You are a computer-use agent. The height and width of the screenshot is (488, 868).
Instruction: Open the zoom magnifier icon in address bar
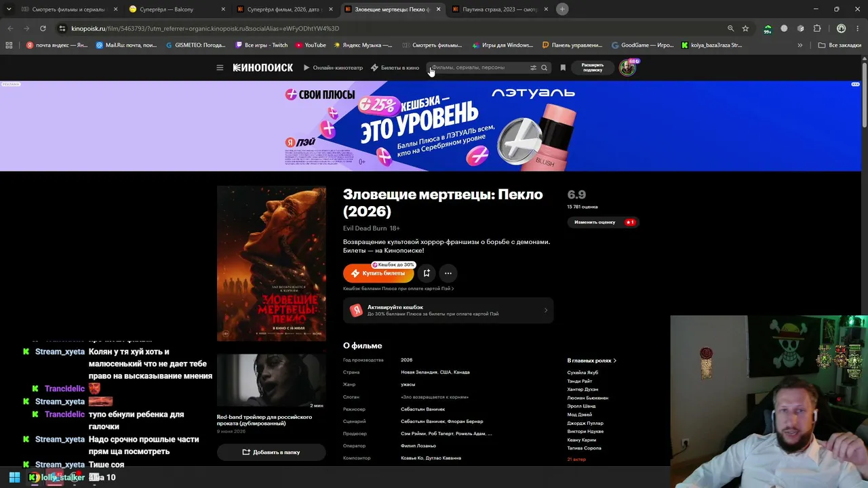(730, 28)
